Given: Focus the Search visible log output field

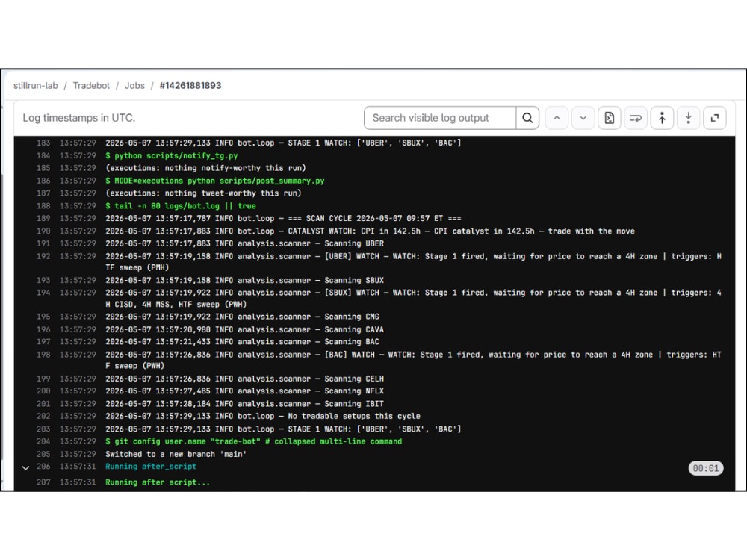Looking at the screenshot, I should [x=440, y=118].
